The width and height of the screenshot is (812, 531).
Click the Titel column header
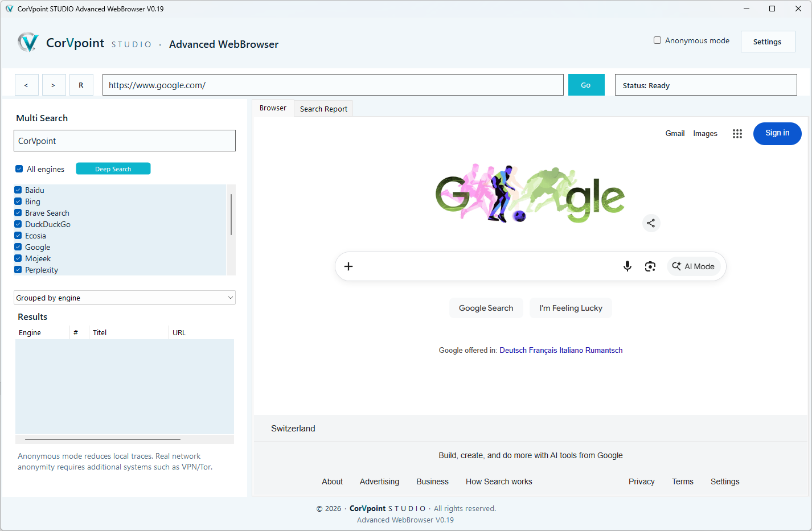pyautogui.click(x=129, y=333)
